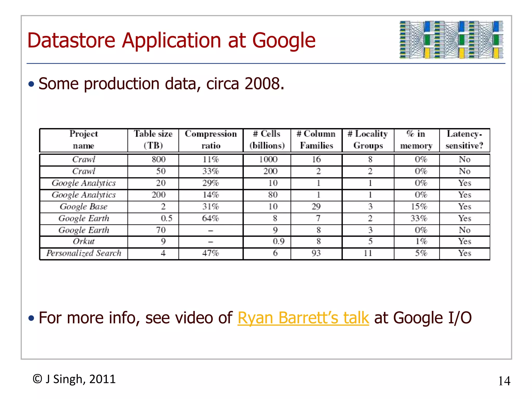The height and width of the screenshot is (399, 532).
Task: Click the '# Column Families' column header
Action: 316,140
